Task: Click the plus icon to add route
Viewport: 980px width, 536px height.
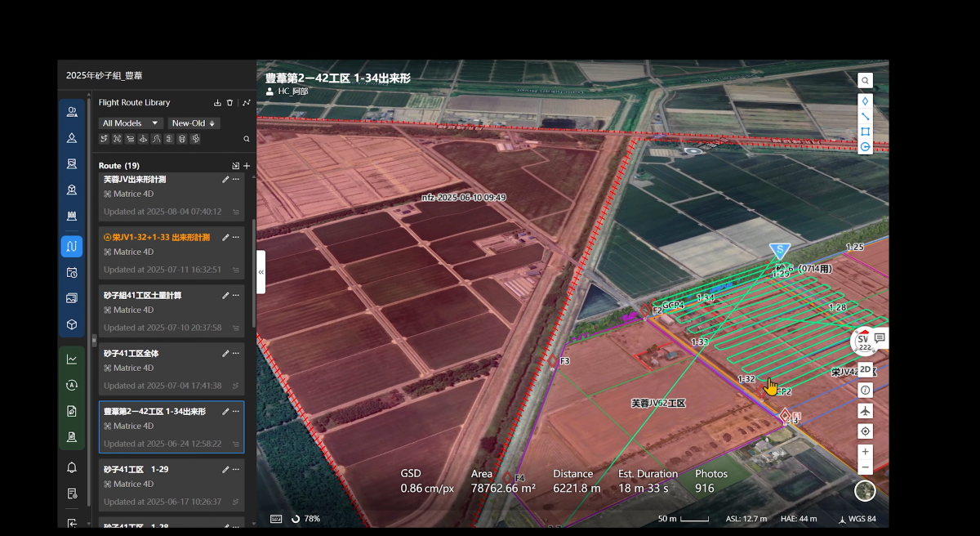Action: point(247,166)
